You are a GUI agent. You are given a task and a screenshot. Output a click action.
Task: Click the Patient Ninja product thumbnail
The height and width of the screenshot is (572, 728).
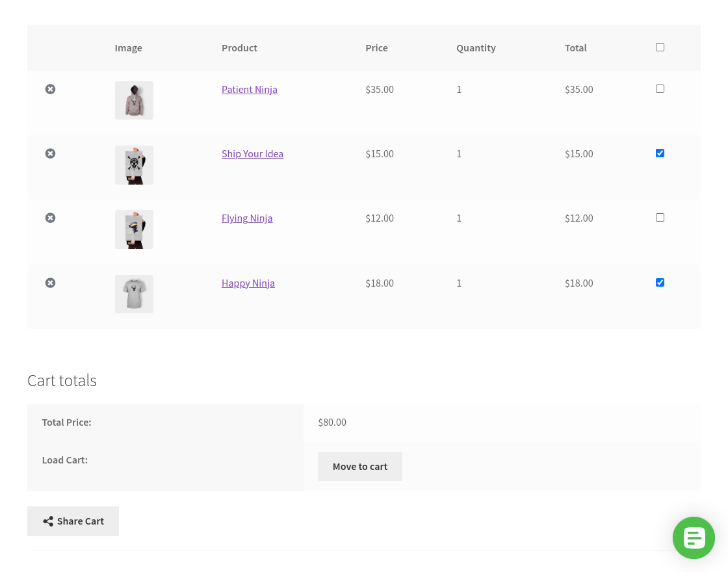(134, 100)
